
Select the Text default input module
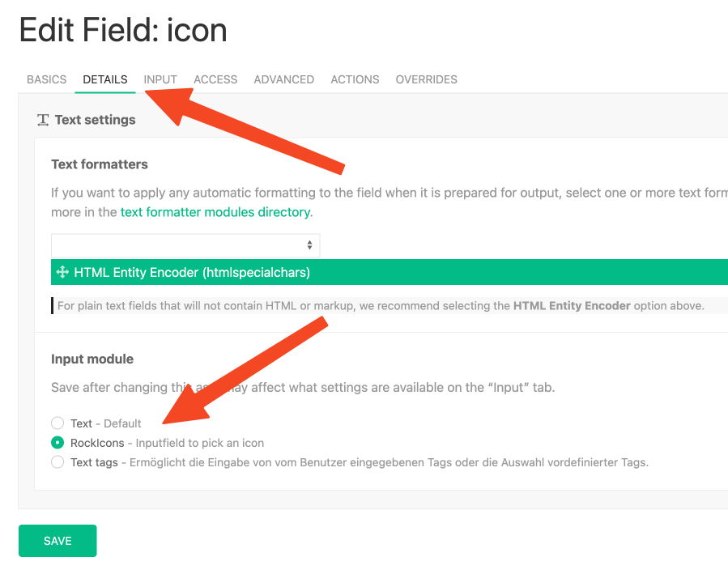[57, 423]
